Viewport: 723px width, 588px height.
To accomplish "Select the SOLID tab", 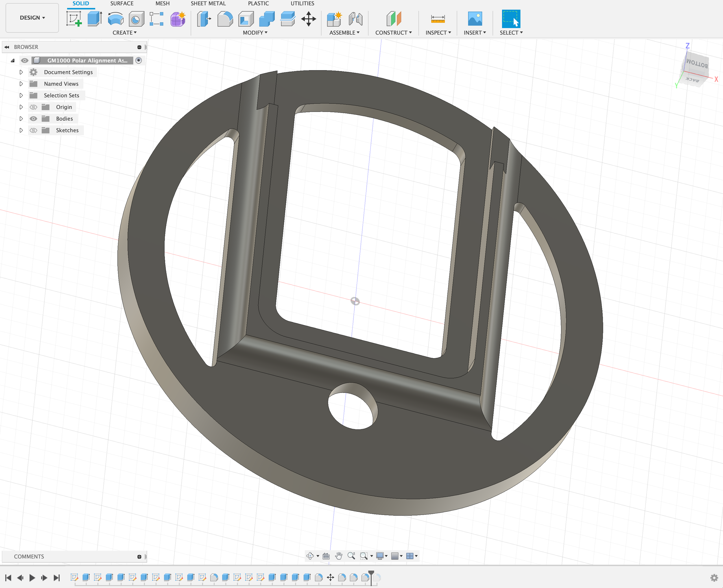I will point(81,3).
